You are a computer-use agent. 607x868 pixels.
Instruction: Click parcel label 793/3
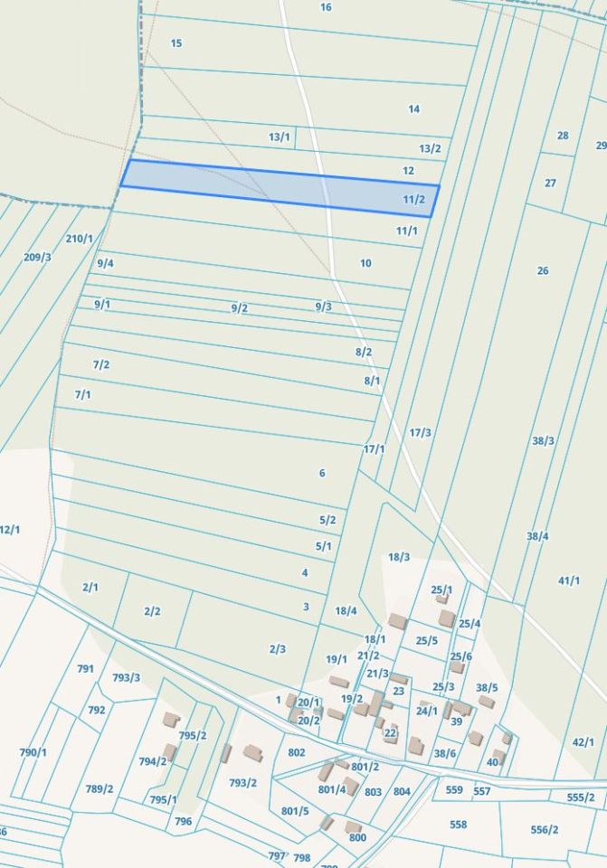coord(127,677)
